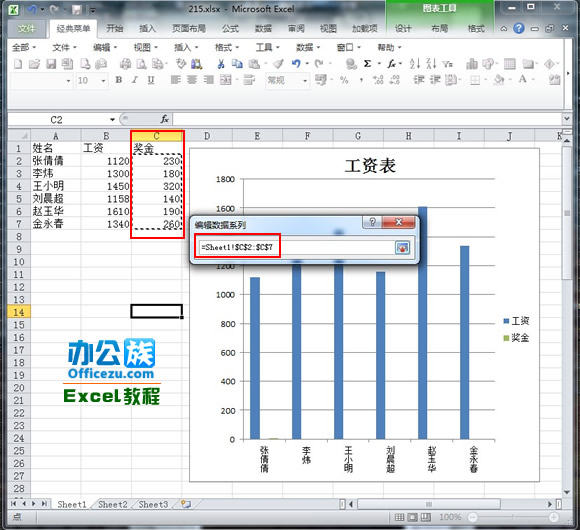580x530 pixels.
Task: Click the Paste clipboard icon
Action: pos(254,64)
